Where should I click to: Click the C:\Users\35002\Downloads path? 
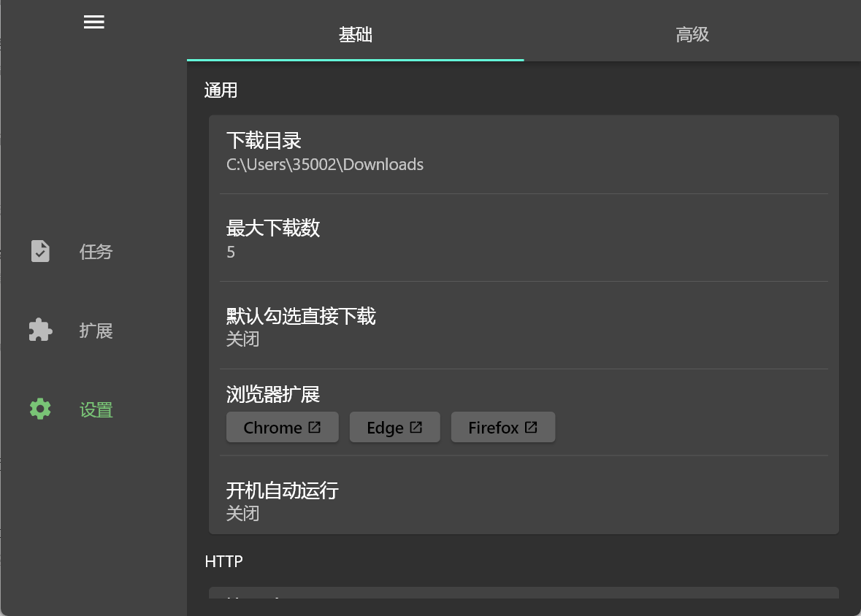point(325,165)
